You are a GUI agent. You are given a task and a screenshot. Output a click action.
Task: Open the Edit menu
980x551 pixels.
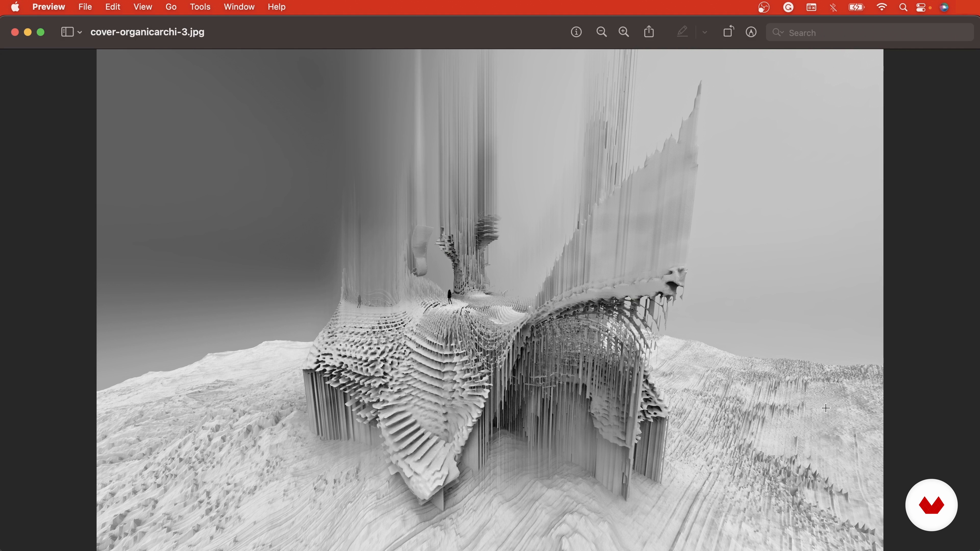(x=113, y=7)
